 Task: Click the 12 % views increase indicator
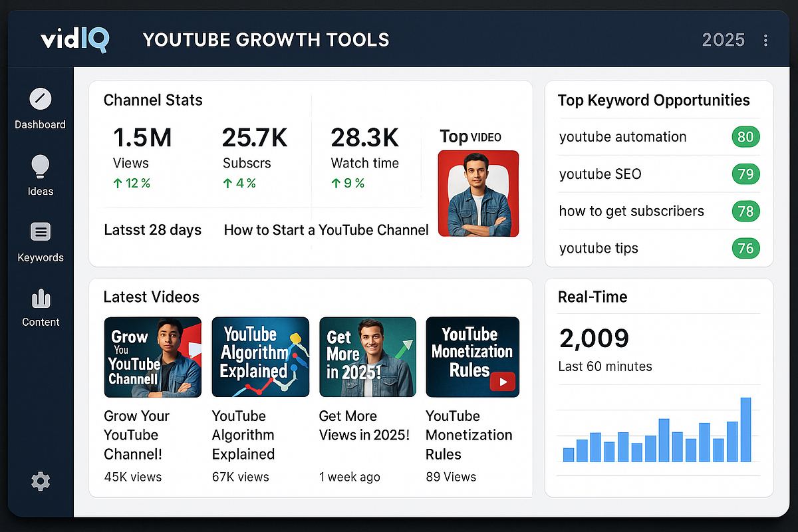pos(132,183)
